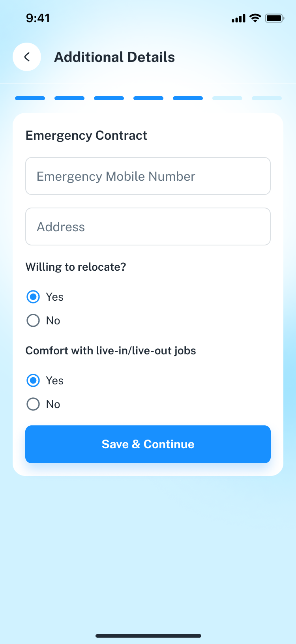Choose Yes for Willing to relocate
This screenshot has width=296, height=644.
click(33, 297)
